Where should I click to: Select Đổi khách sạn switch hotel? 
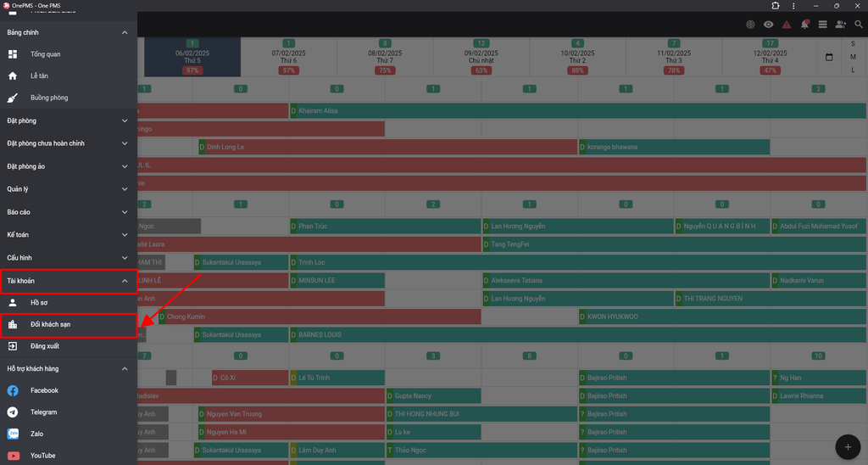coord(69,325)
